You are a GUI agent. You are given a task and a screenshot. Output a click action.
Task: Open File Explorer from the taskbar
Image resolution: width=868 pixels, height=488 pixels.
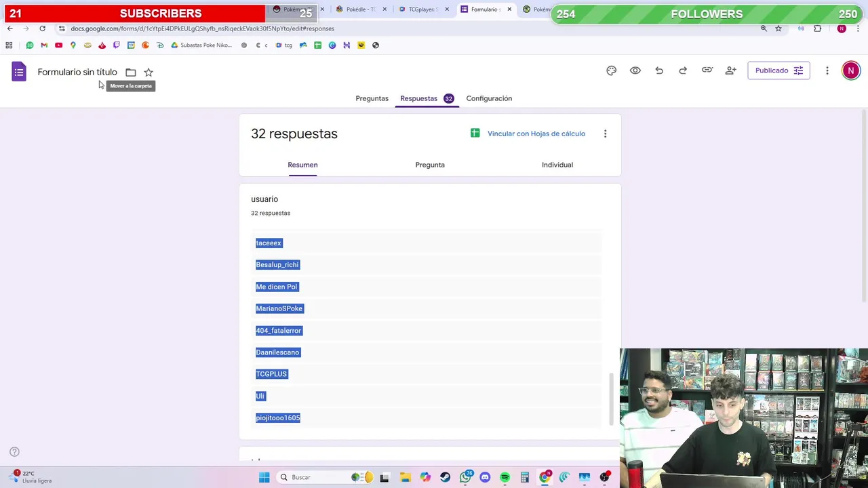coord(405,477)
